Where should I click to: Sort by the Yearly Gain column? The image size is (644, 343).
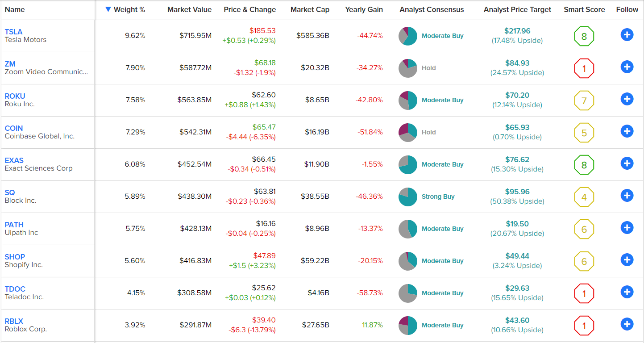point(364,9)
